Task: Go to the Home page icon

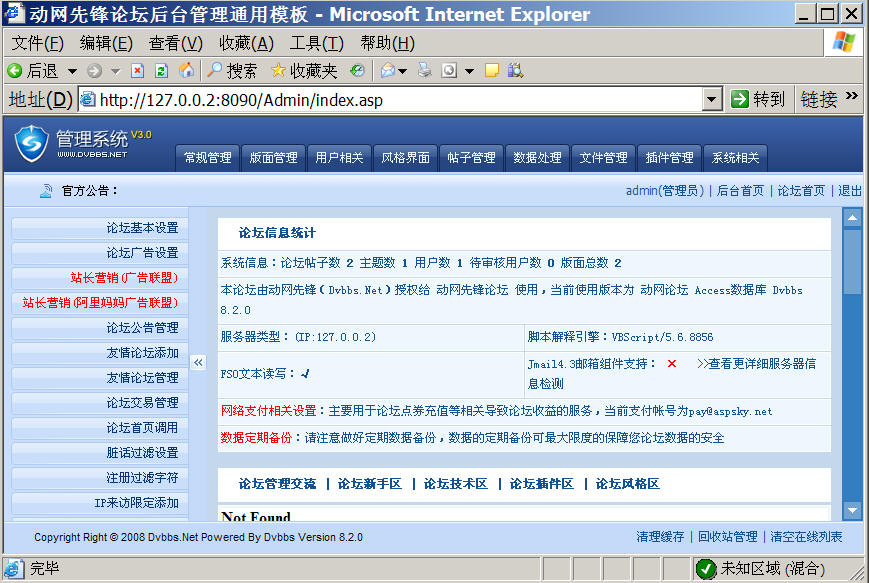Action: [186, 70]
